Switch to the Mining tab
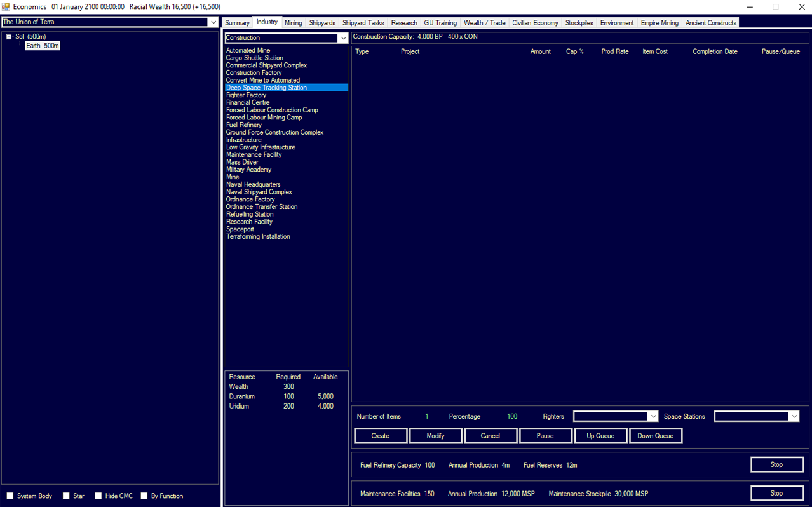The image size is (812, 507). [294, 23]
